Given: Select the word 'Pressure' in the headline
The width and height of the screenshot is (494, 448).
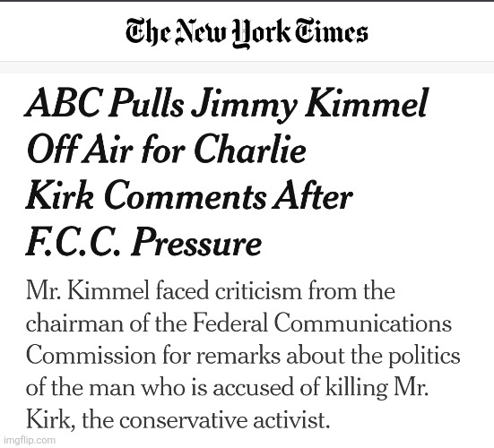Looking at the screenshot, I should [x=196, y=242].
